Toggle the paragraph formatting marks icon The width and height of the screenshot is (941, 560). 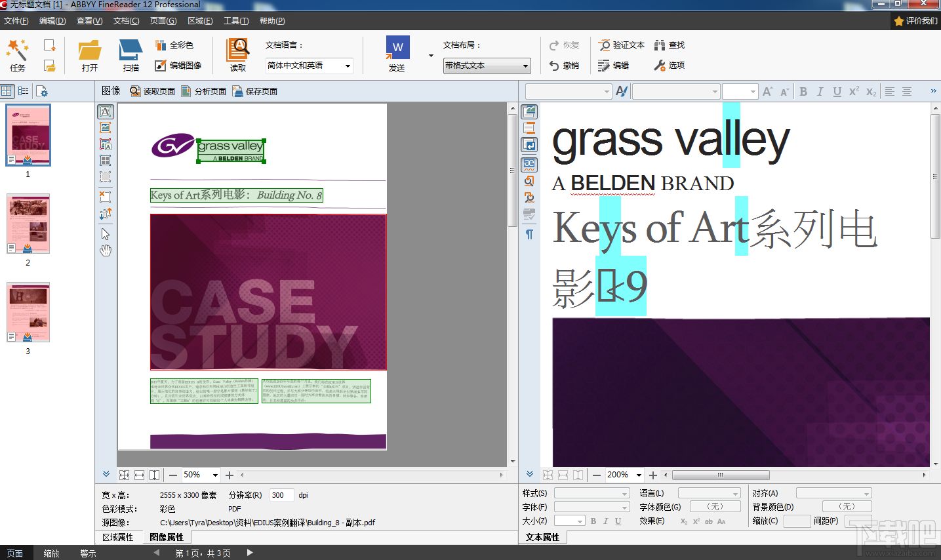(529, 235)
